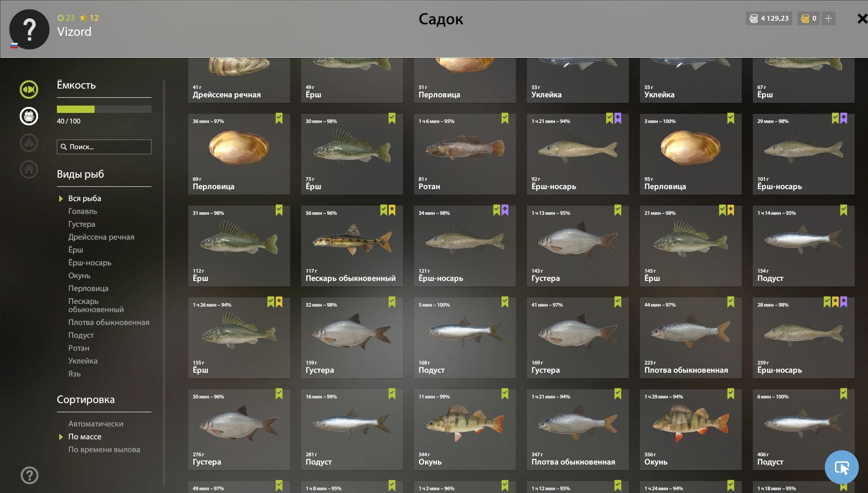Select sorting option По массе

coord(85,437)
